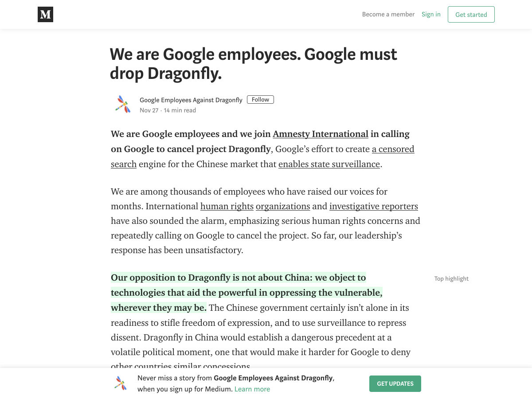Image resolution: width=532 pixels, height=399 pixels.
Task: Open the 'enables state surveillance' link
Action: [x=329, y=164]
